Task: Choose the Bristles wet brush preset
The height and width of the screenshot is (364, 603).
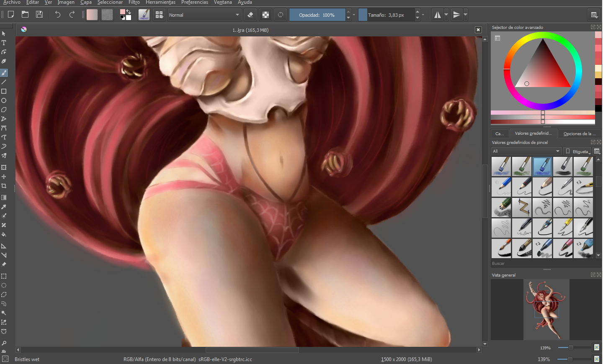Action: pyautogui.click(x=542, y=167)
